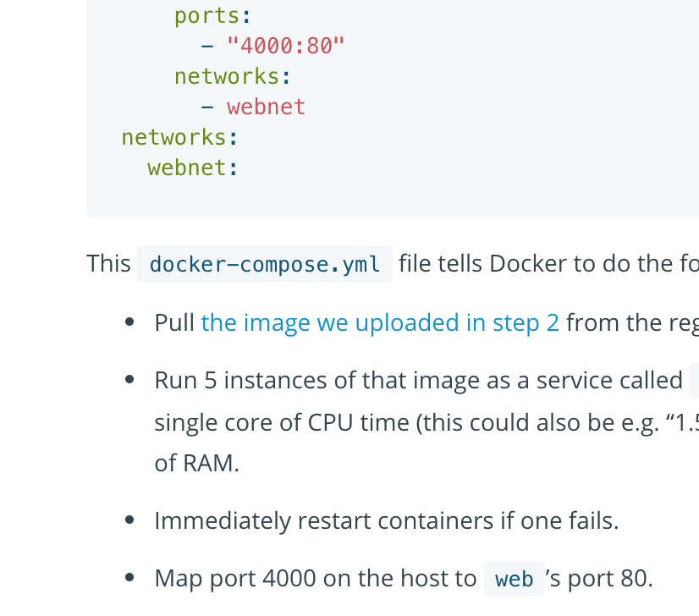Click 'Map port 4000 on the host to' text
Viewport: 699px width, 616px height.
(x=316, y=579)
